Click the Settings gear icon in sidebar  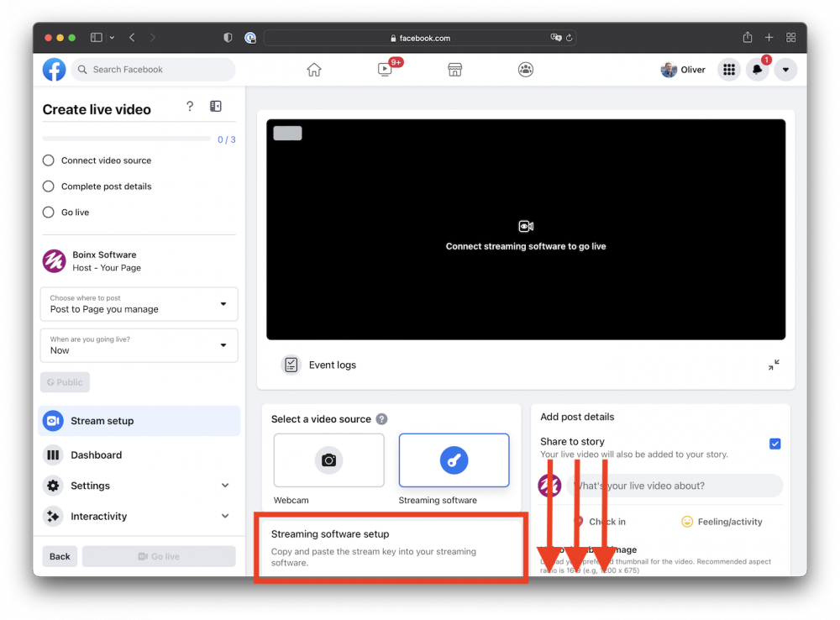click(x=53, y=486)
